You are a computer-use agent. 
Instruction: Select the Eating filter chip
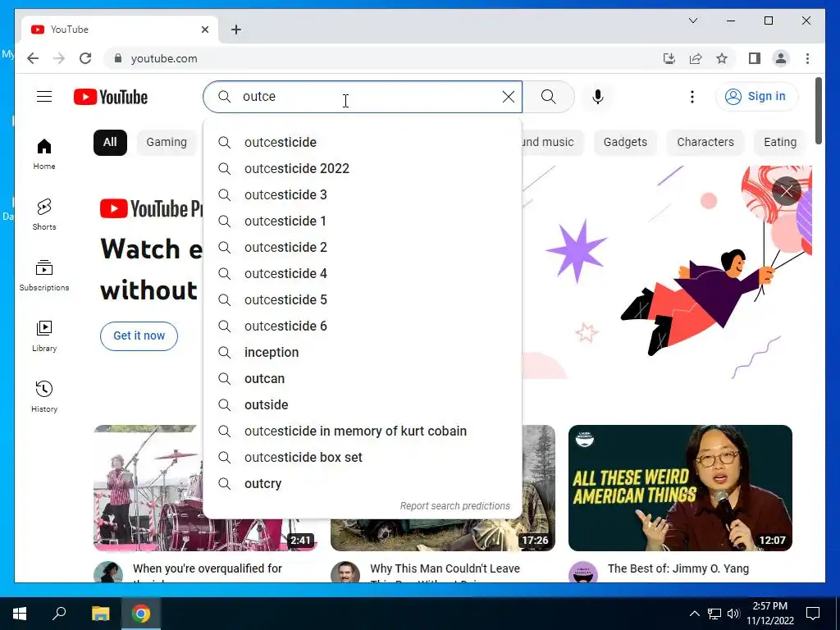click(779, 142)
